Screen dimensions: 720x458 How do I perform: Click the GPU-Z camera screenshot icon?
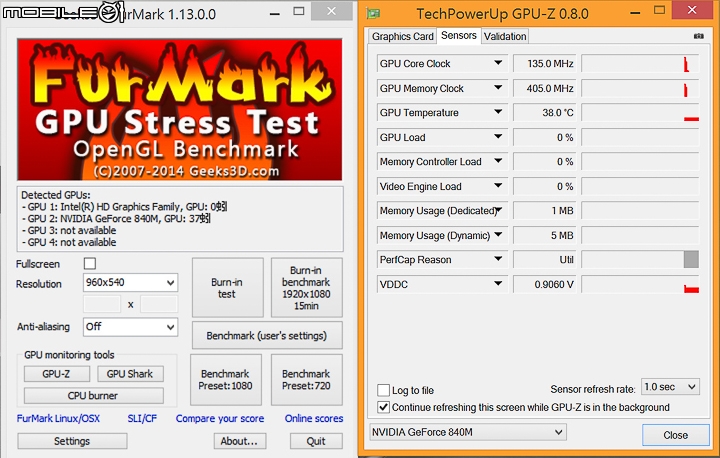point(698,36)
